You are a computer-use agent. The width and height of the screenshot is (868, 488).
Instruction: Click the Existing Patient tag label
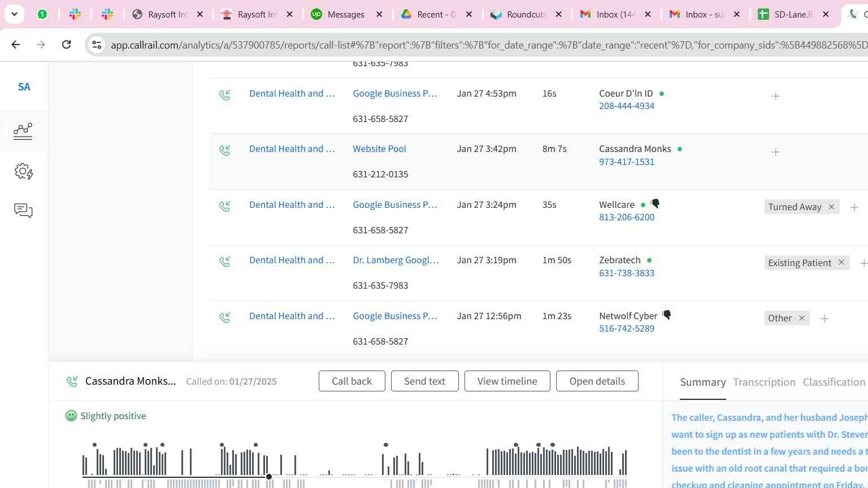click(800, 263)
